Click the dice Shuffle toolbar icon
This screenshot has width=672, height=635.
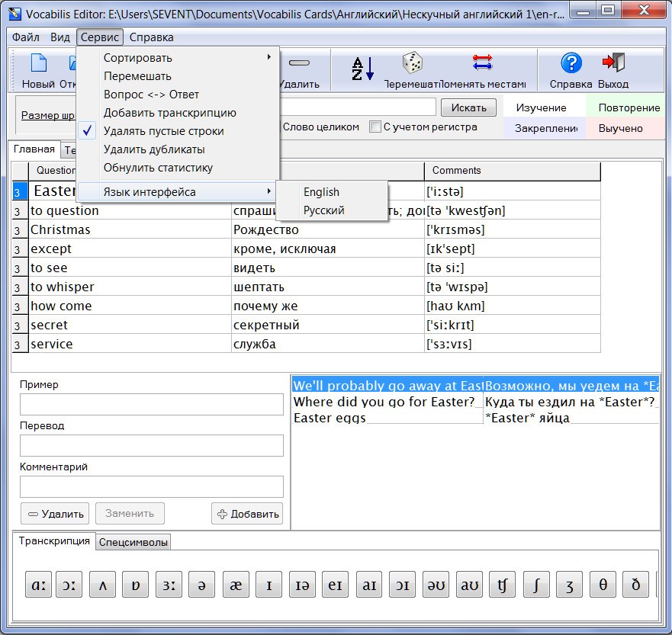pyautogui.click(x=413, y=63)
